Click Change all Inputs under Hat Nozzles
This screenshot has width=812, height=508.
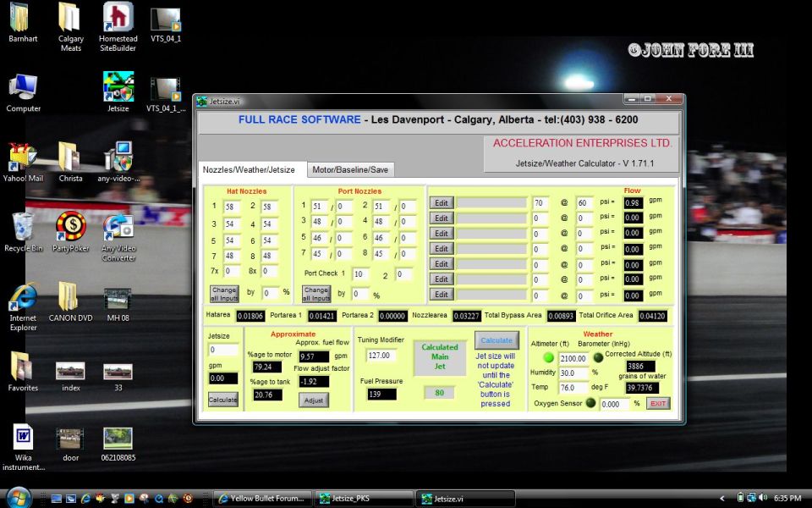224,294
